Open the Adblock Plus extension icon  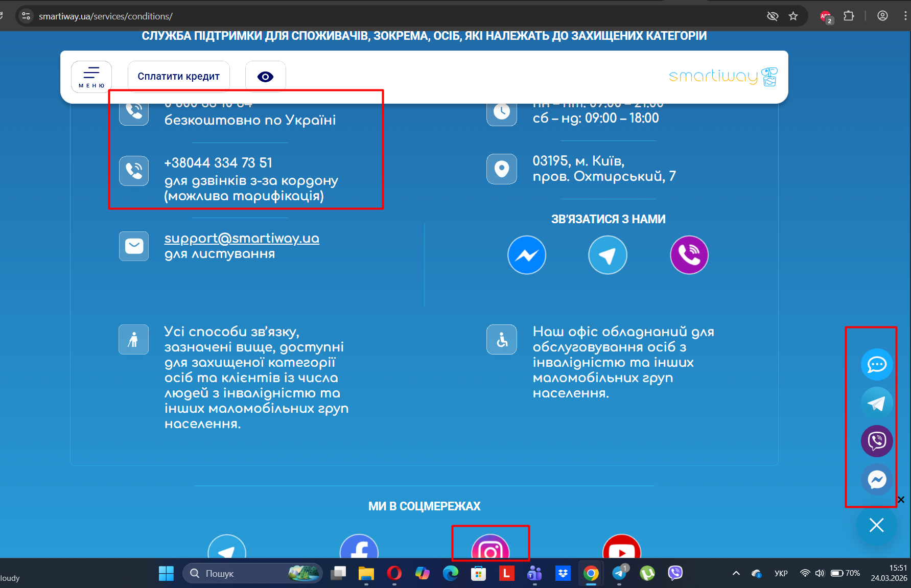pyautogui.click(x=826, y=17)
